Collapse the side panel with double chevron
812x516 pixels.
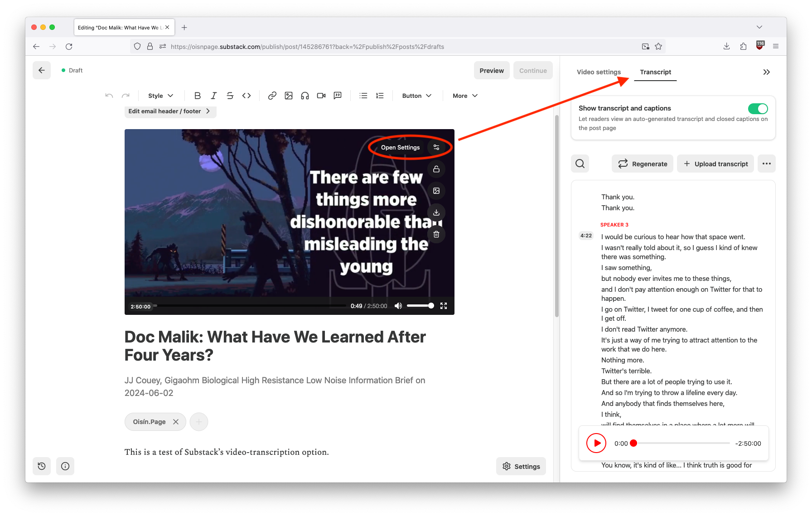[766, 72]
